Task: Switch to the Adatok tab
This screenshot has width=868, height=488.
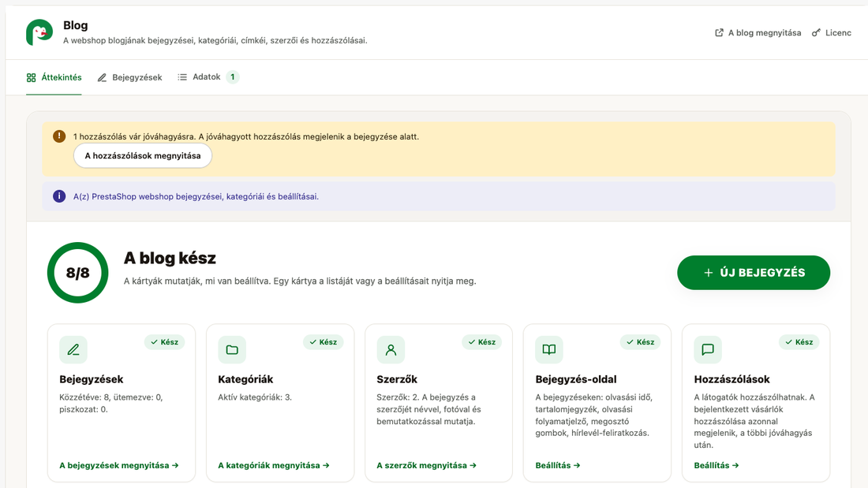Action: click(x=208, y=77)
